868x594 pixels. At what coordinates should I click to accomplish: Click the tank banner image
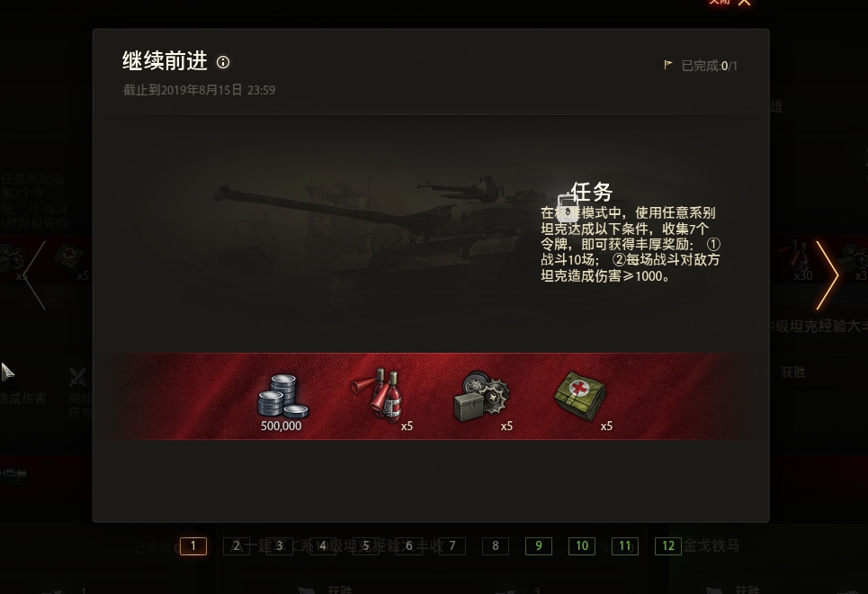click(376, 233)
